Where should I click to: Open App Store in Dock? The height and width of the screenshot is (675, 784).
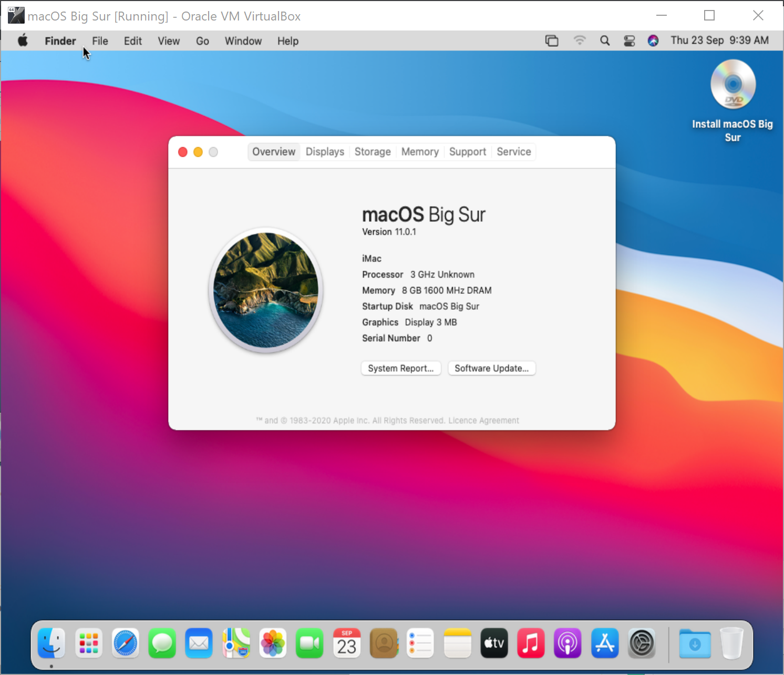tap(605, 642)
